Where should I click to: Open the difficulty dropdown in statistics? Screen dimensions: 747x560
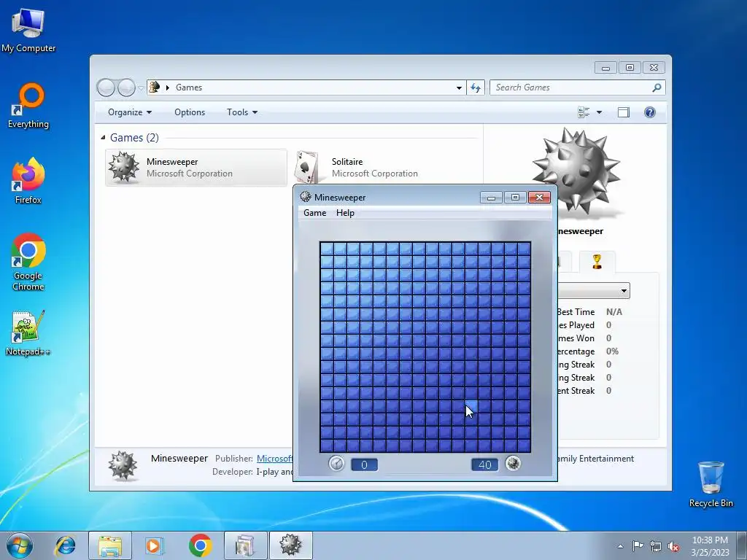pyautogui.click(x=624, y=291)
